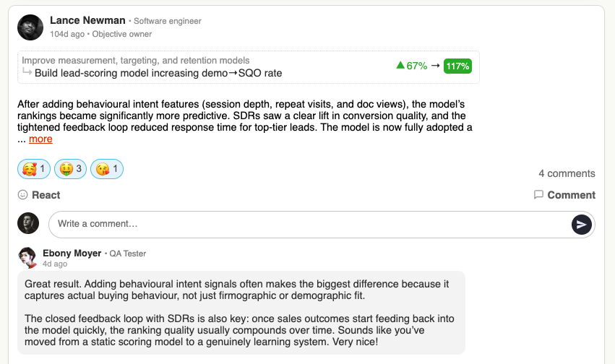Image resolution: width=615 pixels, height=364 pixels.
Task: Click the smiley React icon
Action: pos(22,195)
